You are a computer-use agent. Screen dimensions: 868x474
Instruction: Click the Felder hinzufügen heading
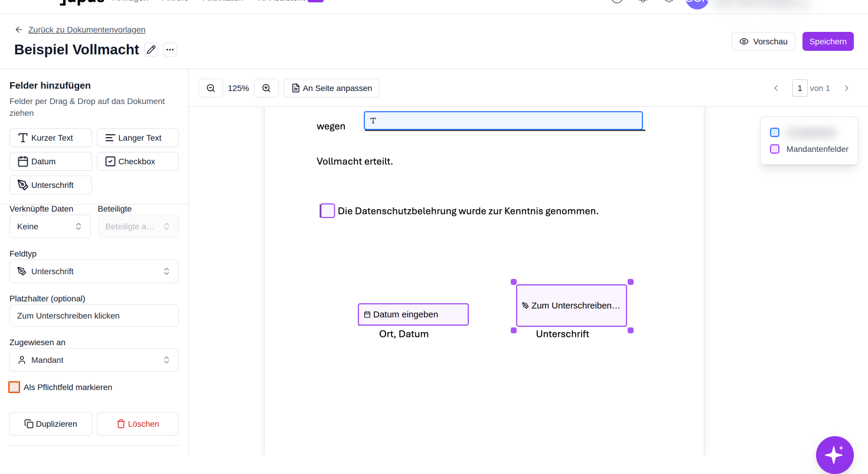[50, 86]
